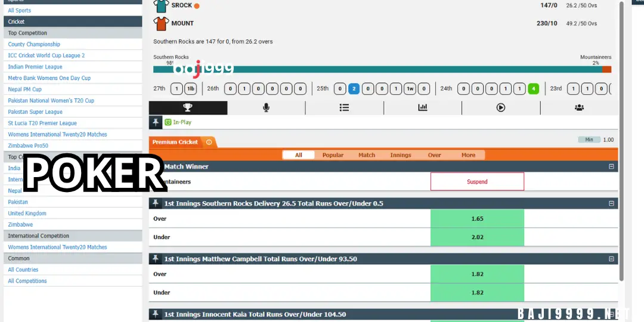Viewport: 644px width, 322px height.
Task: Bet Under at 2.02 on Delivery 26.5
Action: point(477,237)
